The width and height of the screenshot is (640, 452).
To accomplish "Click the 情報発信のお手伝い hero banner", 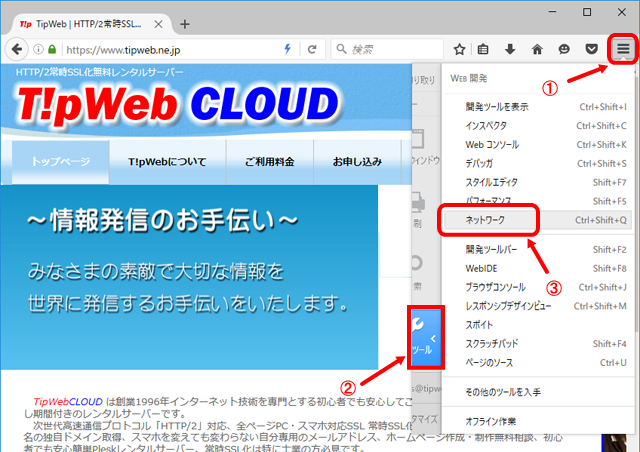I will (189, 277).
